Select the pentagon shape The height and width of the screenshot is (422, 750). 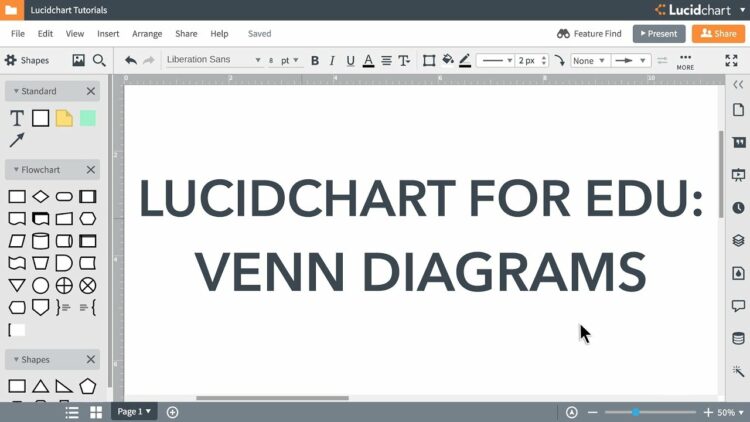point(88,386)
